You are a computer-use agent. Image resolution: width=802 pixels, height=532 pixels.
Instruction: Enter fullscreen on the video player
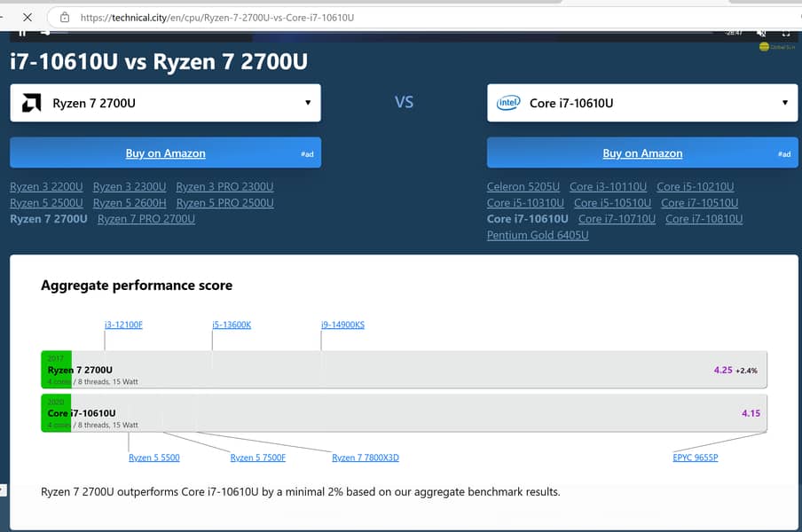pos(786,33)
